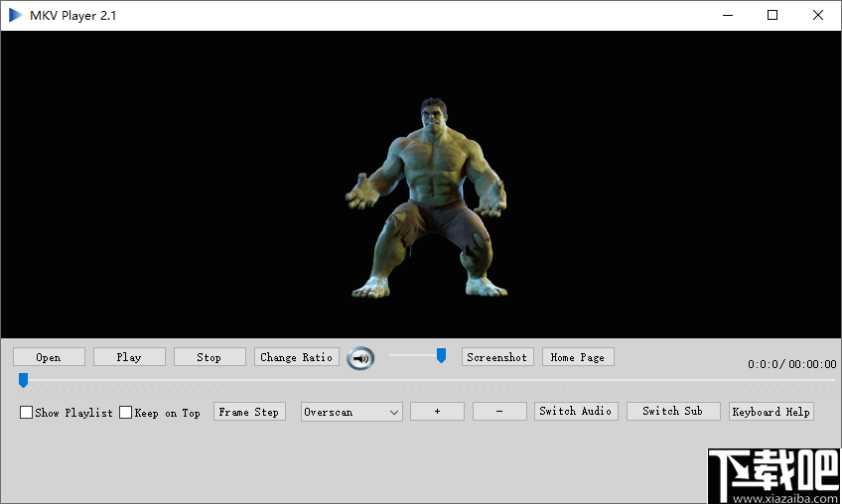Image resolution: width=842 pixels, height=504 pixels.
Task: Tick the Keep on Top checkbox
Action: tap(126, 413)
